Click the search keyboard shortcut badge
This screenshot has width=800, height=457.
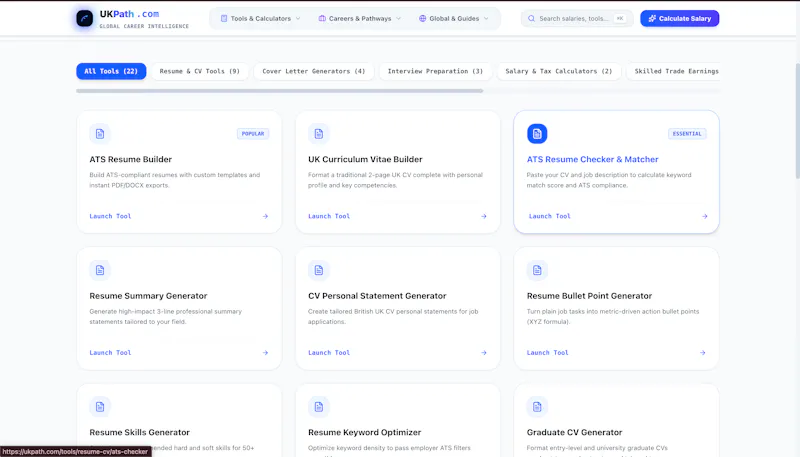[x=620, y=18]
